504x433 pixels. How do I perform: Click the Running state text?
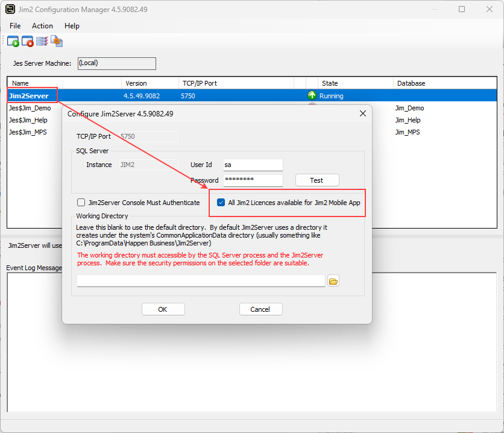(332, 96)
